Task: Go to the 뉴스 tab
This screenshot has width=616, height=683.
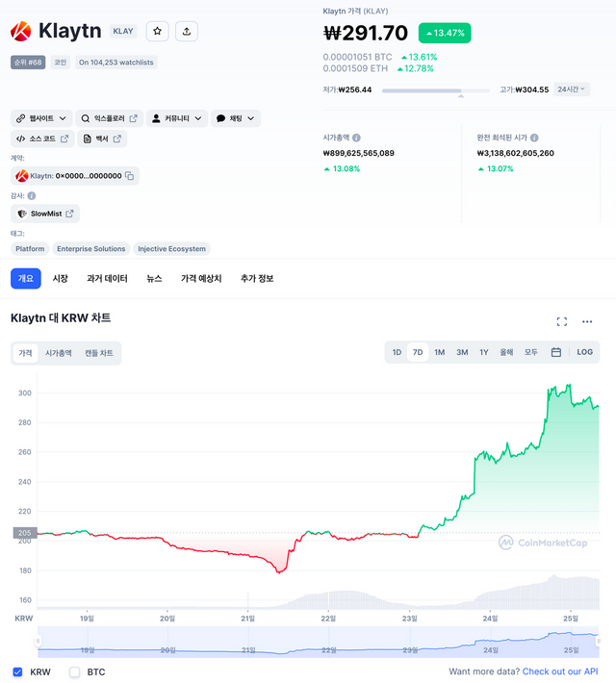Action: (154, 278)
